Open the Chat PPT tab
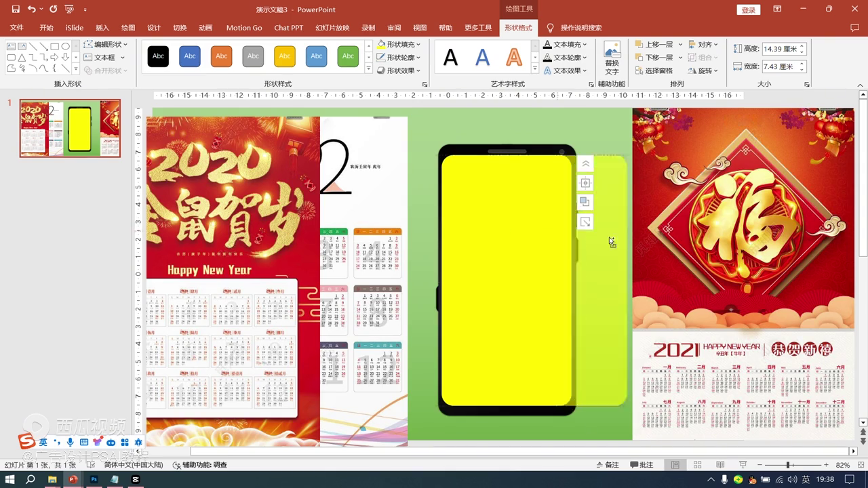 (289, 28)
